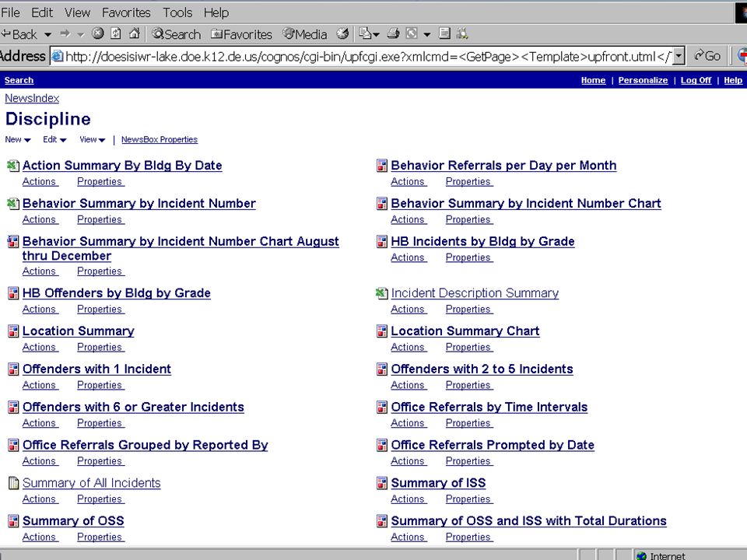
Task: Open the NewsIndex breadcrumb link
Action: pos(32,98)
